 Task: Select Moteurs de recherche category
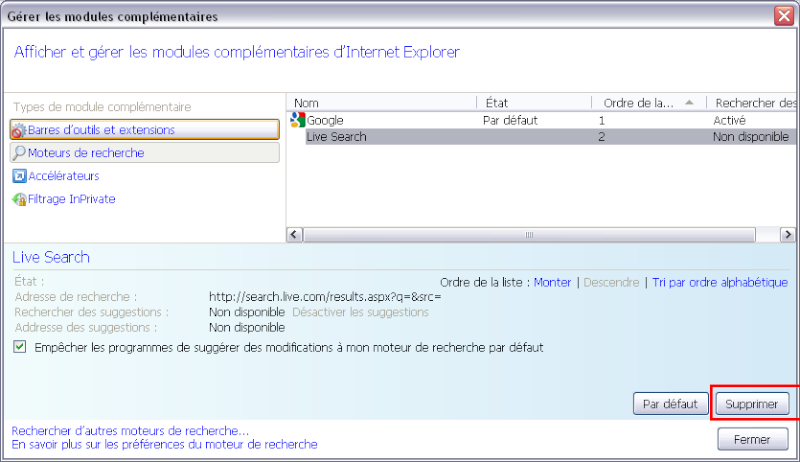[145, 152]
